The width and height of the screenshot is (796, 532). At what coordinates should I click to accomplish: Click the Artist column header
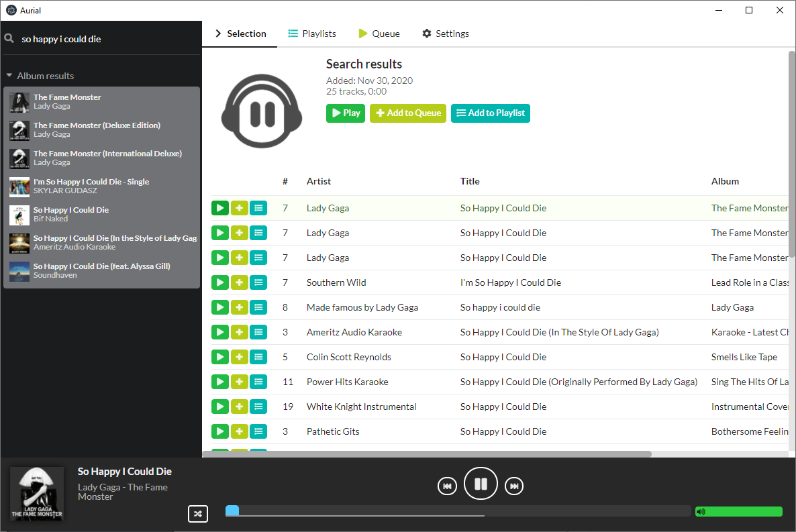click(x=318, y=181)
